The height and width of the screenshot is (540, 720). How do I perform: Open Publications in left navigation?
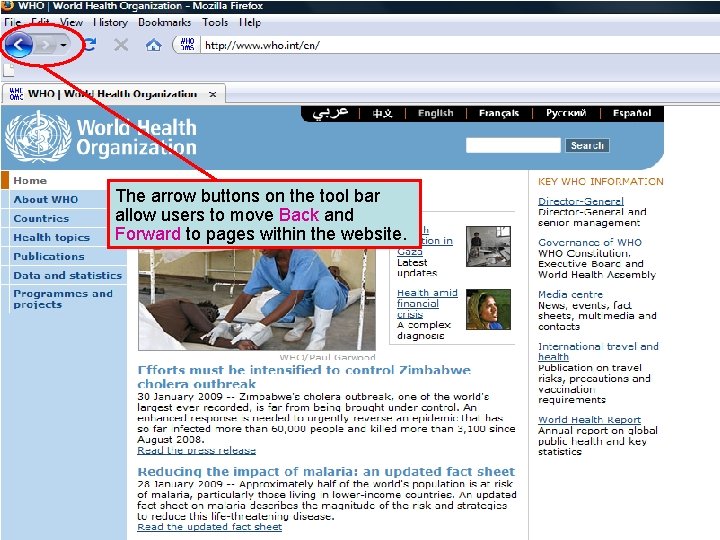[49, 256]
